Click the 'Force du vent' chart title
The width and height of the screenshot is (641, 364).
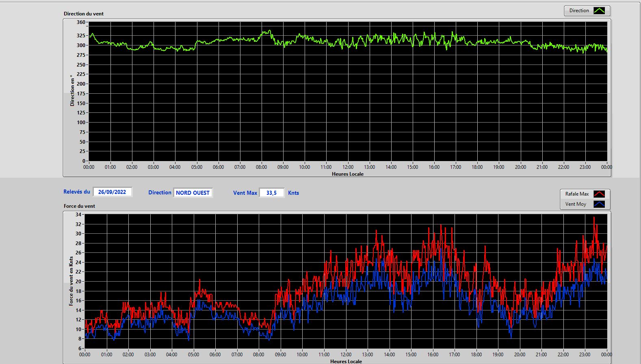pyautogui.click(x=79, y=206)
